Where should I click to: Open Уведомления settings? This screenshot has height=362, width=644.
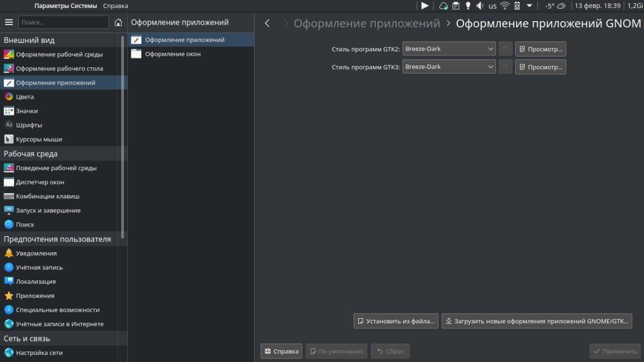[63, 253]
